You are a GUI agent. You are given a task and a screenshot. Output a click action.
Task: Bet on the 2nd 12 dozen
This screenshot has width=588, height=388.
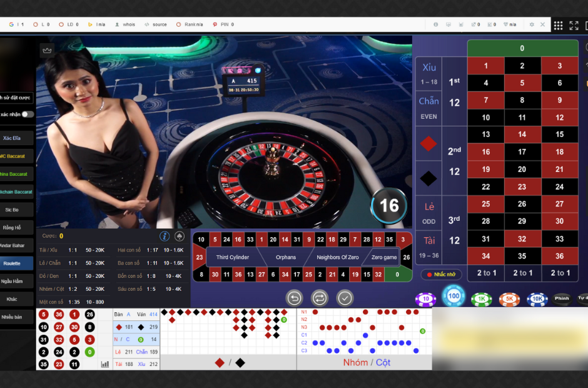(454, 161)
